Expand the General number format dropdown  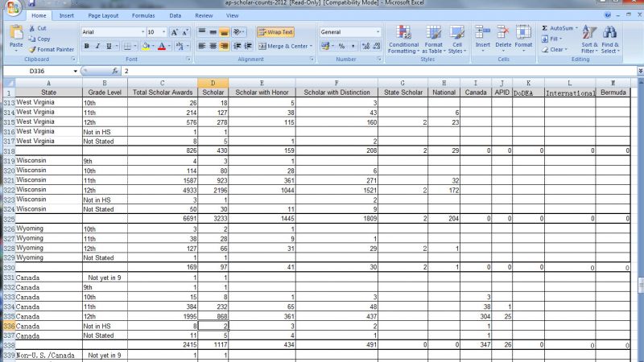click(x=378, y=32)
